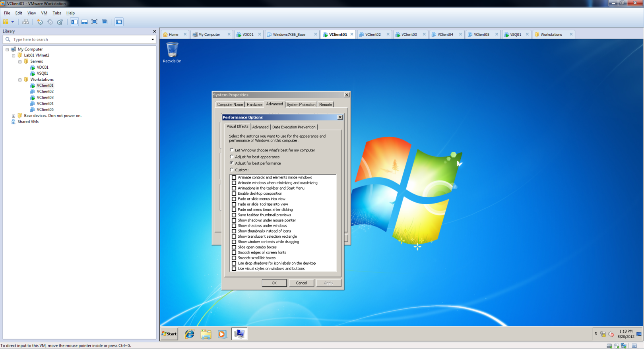
Task: Open the Hardware tab in System Properties
Action: (254, 105)
